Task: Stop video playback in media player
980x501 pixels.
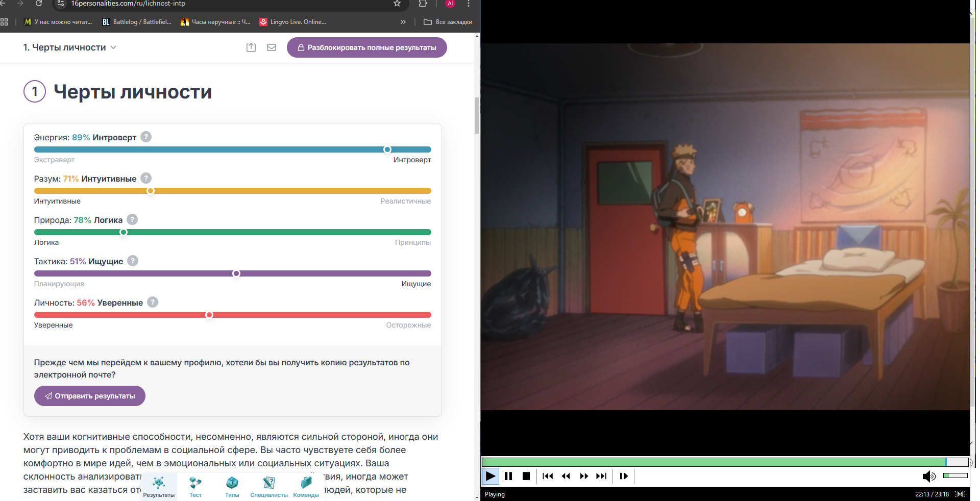Action: pos(526,476)
